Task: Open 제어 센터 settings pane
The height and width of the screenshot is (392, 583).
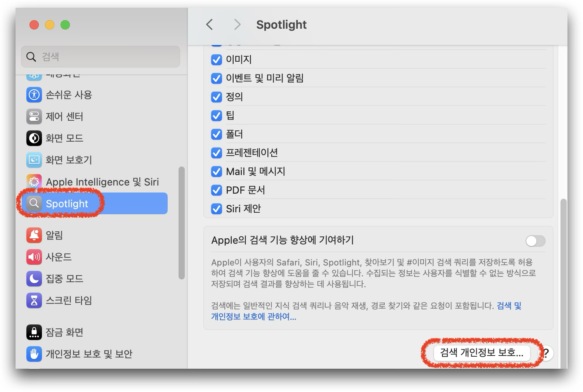Action: (94, 116)
